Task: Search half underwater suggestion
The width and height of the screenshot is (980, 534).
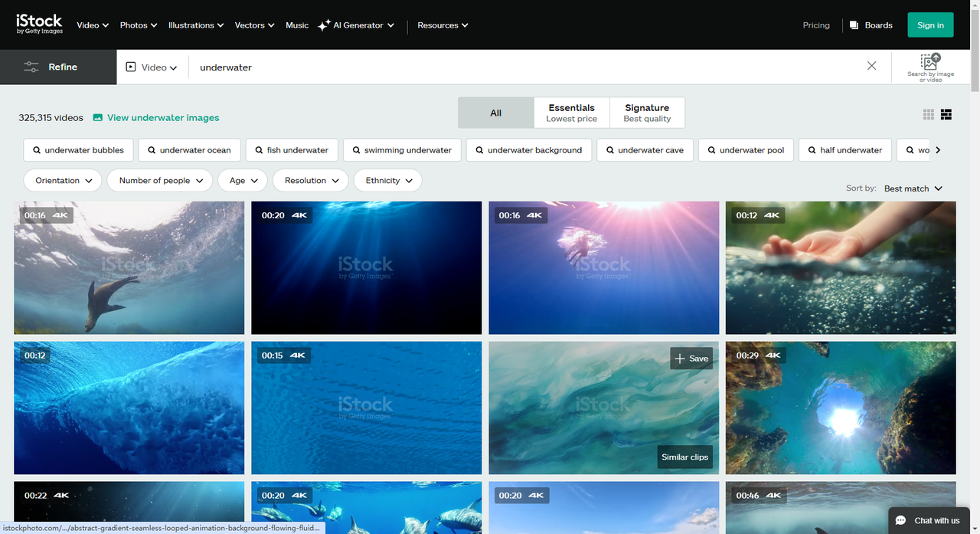Action: click(845, 150)
